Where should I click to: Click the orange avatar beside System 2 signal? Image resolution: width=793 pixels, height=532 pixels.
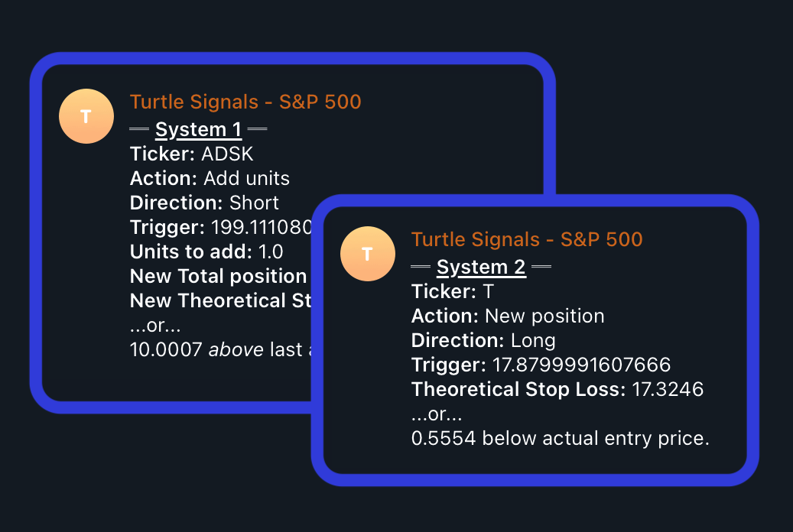coord(368,253)
